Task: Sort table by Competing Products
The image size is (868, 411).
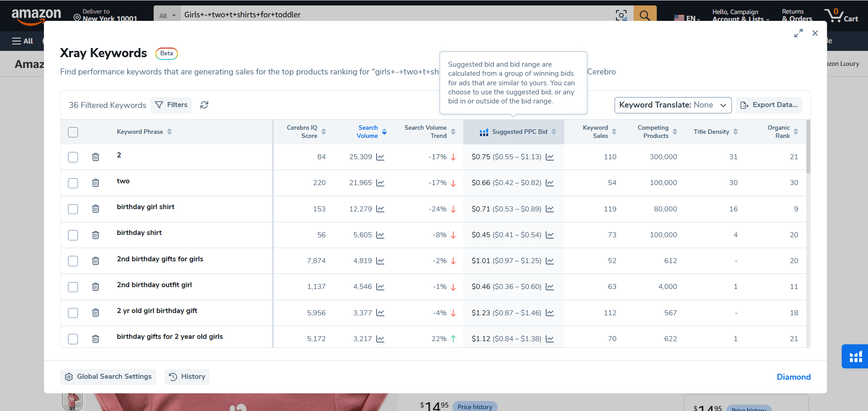Action: coord(675,132)
